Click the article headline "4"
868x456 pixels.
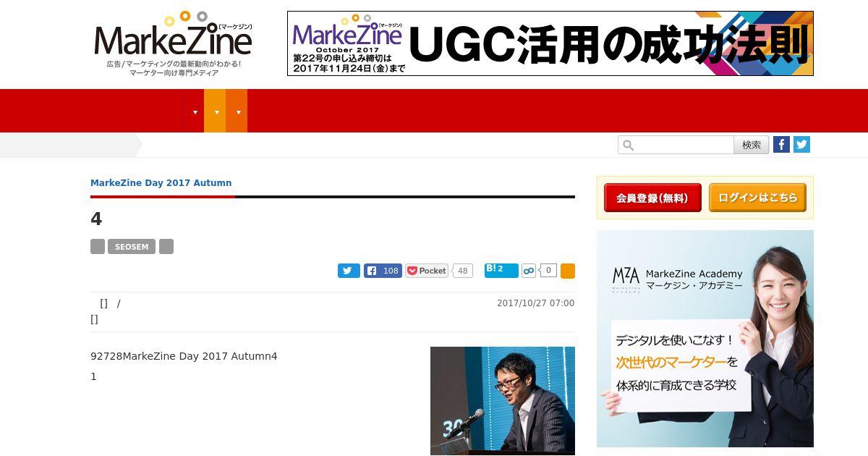coord(96,219)
